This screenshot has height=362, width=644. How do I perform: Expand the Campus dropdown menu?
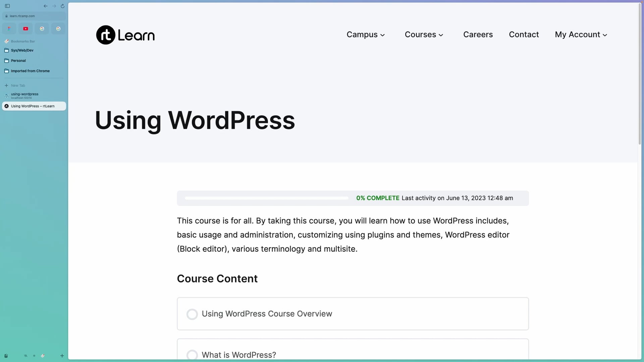(x=366, y=35)
